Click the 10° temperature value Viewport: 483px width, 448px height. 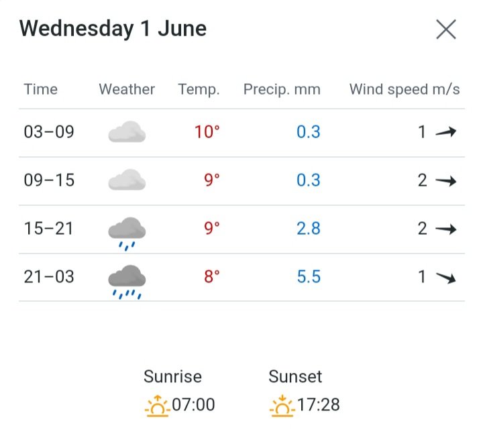207,131
